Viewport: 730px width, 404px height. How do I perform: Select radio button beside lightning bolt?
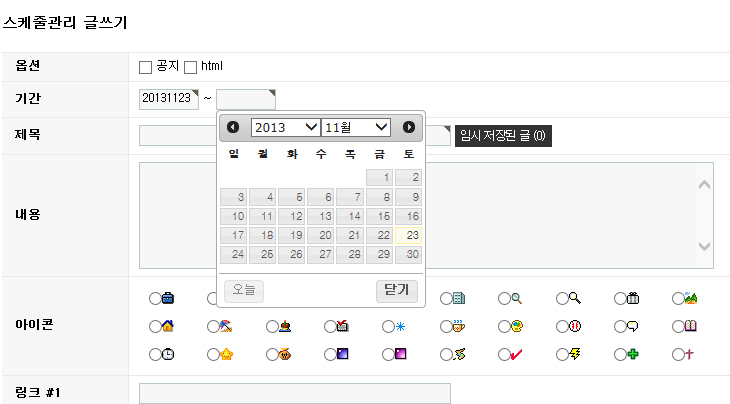pos(562,355)
